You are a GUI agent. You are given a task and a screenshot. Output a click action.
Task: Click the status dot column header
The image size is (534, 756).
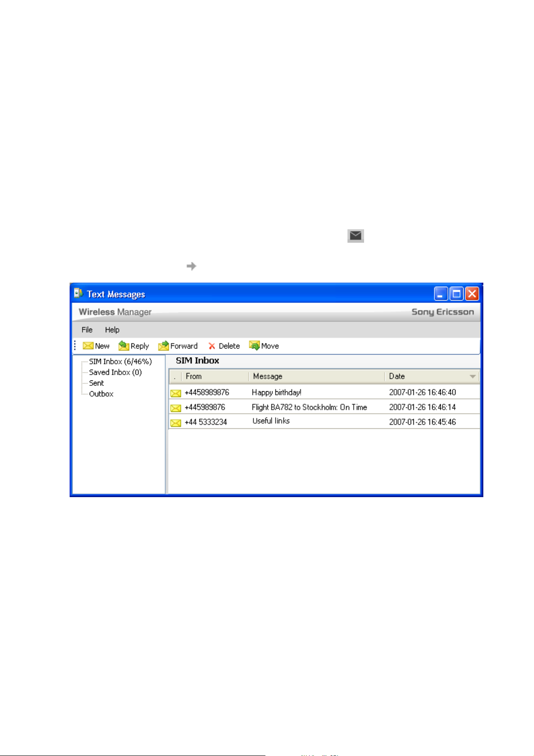175,376
